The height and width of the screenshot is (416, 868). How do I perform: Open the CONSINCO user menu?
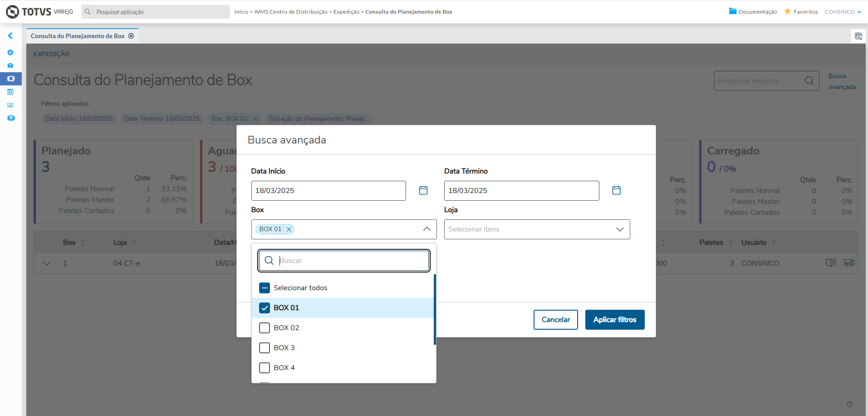[843, 12]
